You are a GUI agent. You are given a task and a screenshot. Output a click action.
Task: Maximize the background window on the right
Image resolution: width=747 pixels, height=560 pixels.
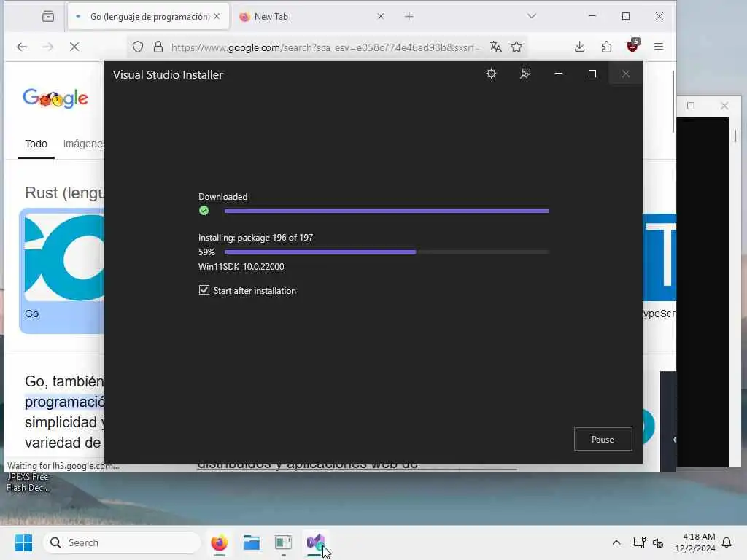[x=691, y=106]
